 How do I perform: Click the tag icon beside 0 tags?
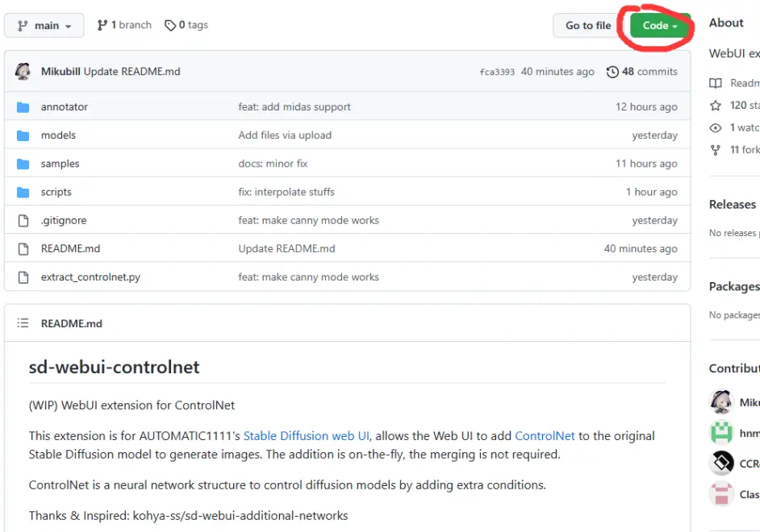(169, 25)
